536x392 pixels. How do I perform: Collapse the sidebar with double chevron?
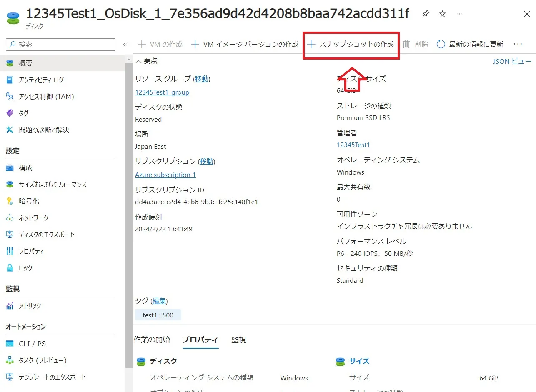[125, 44]
